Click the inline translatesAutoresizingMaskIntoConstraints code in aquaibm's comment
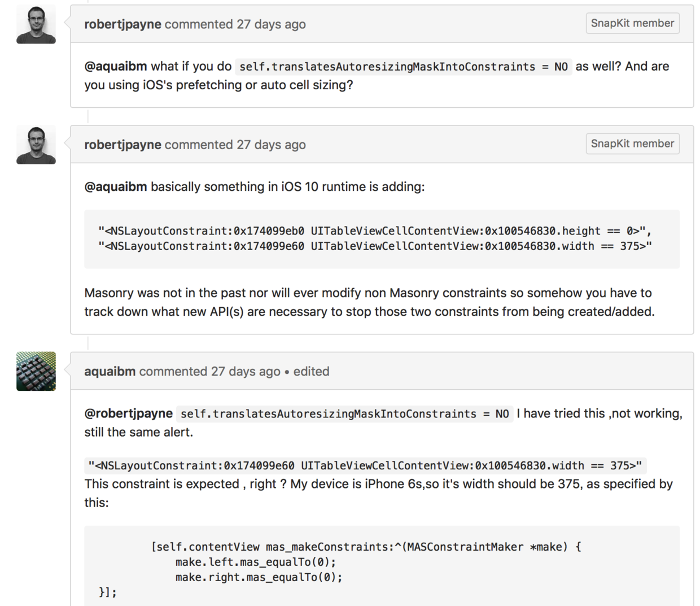Image resolution: width=700 pixels, height=606 pixels. (x=344, y=414)
